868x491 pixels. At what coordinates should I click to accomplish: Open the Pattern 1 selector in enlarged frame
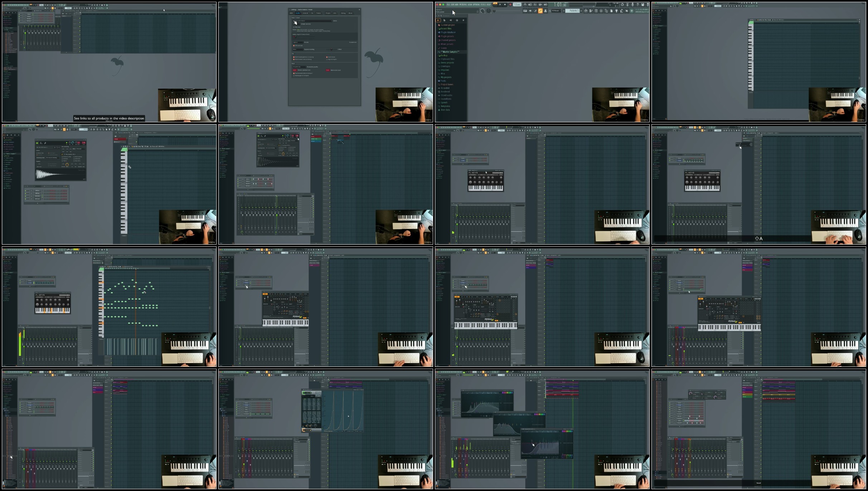click(x=572, y=11)
